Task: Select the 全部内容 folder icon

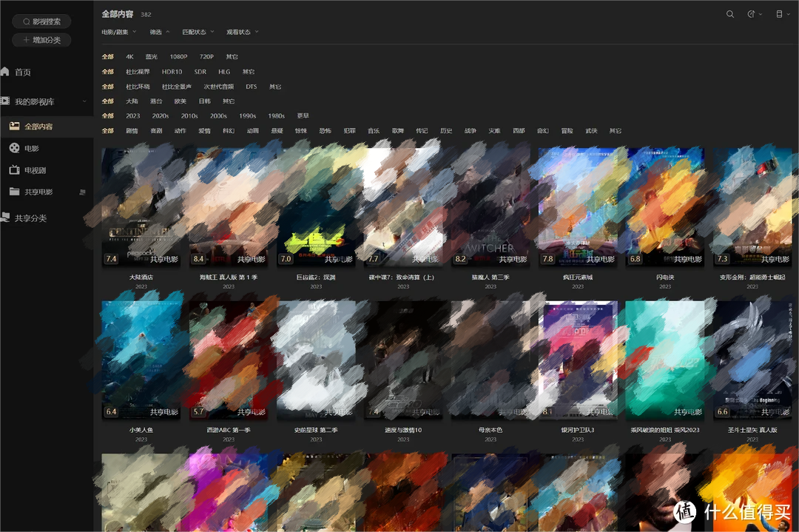Action: (x=14, y=126)
